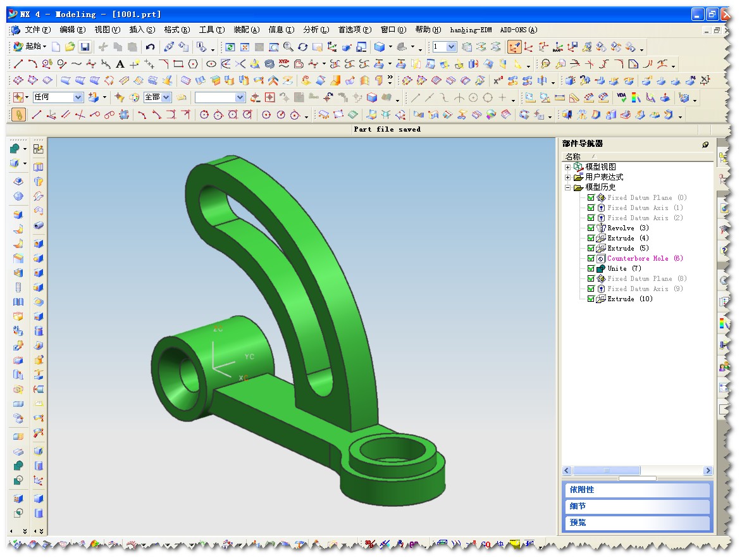Click the navigator horizontal scrollbar thumb
The image size is (742, 560).
click(607, 471)
